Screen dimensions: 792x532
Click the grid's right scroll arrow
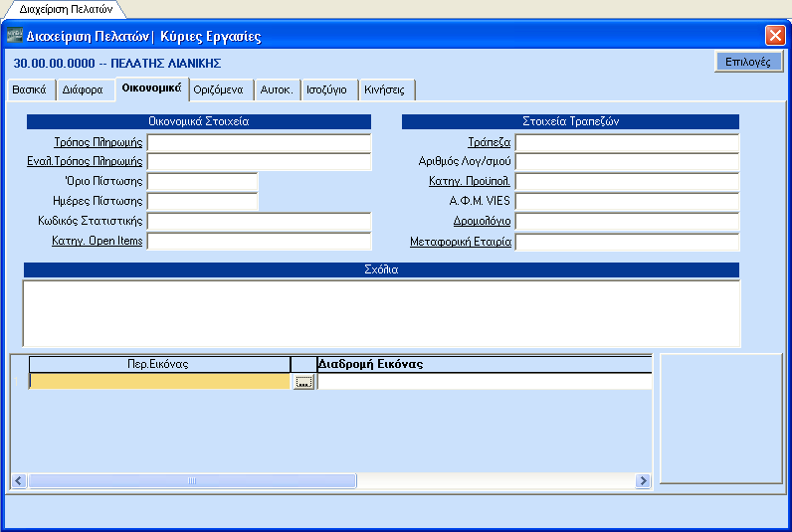click(x=643, y=480)
